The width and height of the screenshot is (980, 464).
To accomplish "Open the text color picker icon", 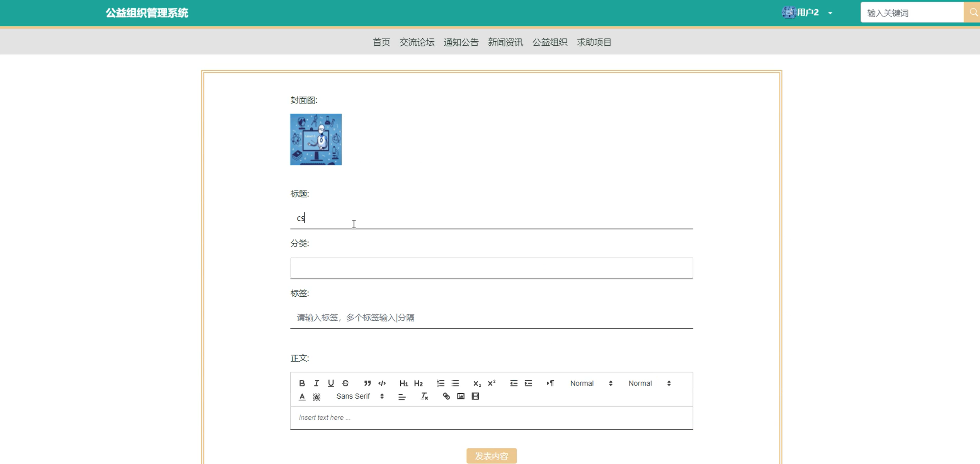I will [302, 396].
